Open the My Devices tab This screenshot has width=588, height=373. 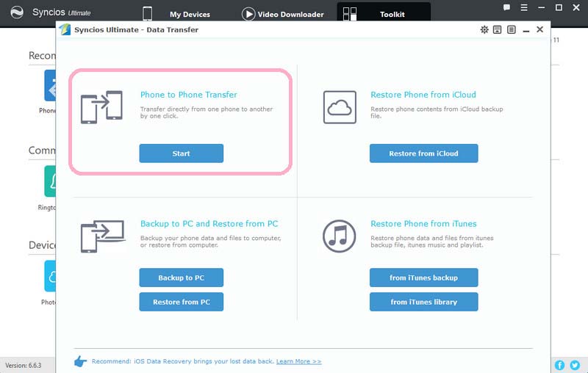190,14
